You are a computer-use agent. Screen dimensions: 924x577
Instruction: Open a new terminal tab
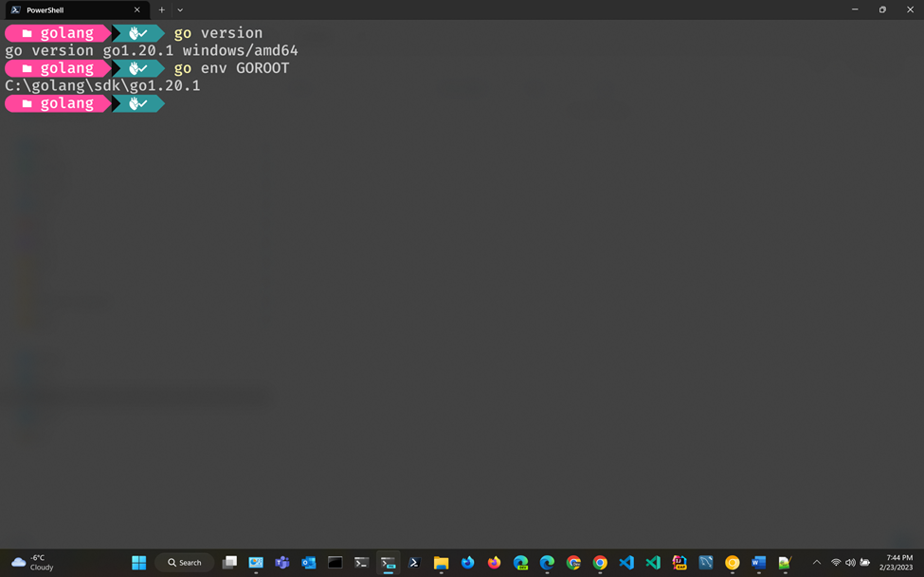[161, 10]
